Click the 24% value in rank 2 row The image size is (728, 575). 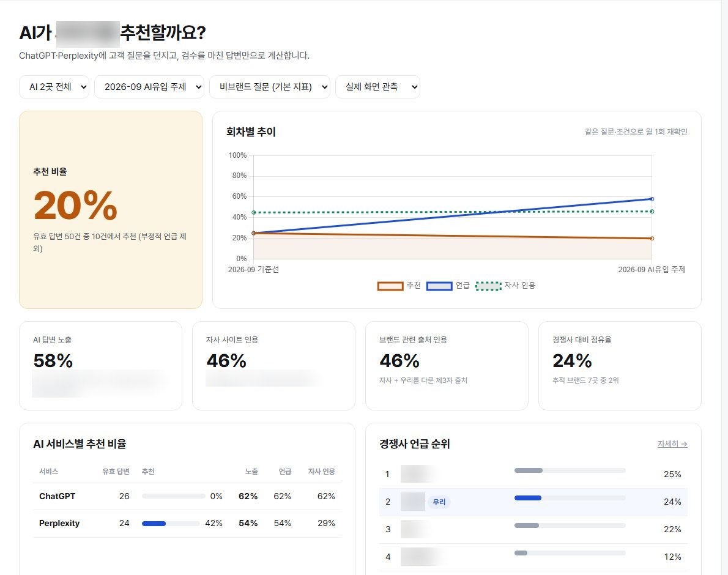pyautogui.click(x=672, y=502)
